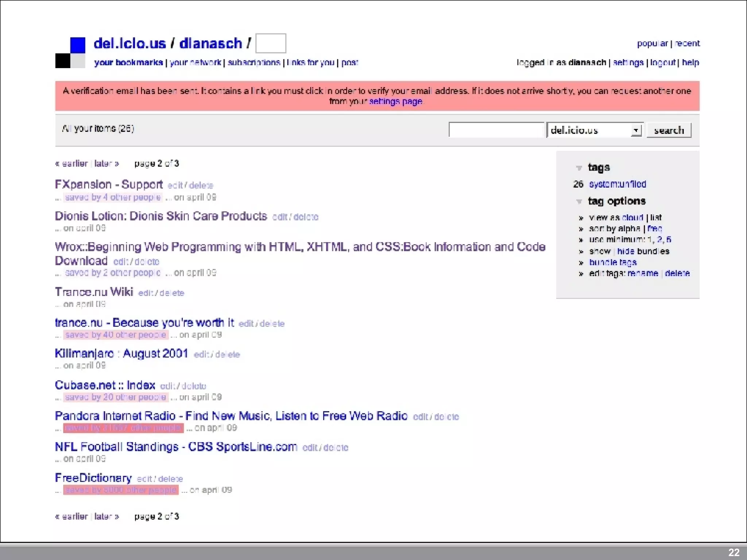747x560 pixels.
Task: Collapse the tag options triangle
Action: (579, 201)
